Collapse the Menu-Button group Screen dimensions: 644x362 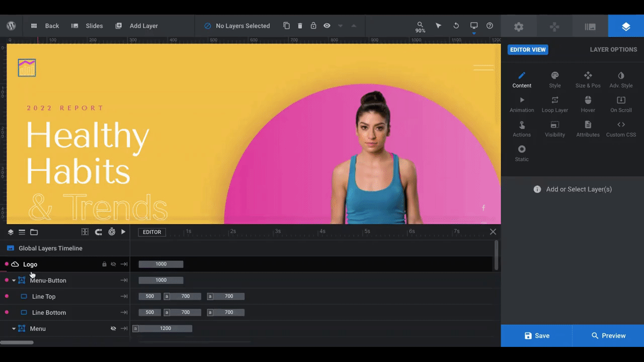[14, 281]
